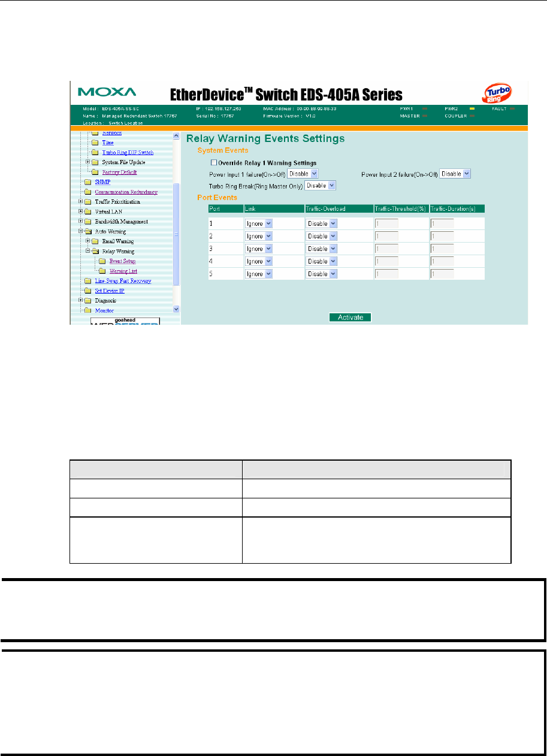Click the folder icon beside Turbo Ring DIP Switch
Image resolution: width=547 pixels, height=756 pixels.
[96, 153]
